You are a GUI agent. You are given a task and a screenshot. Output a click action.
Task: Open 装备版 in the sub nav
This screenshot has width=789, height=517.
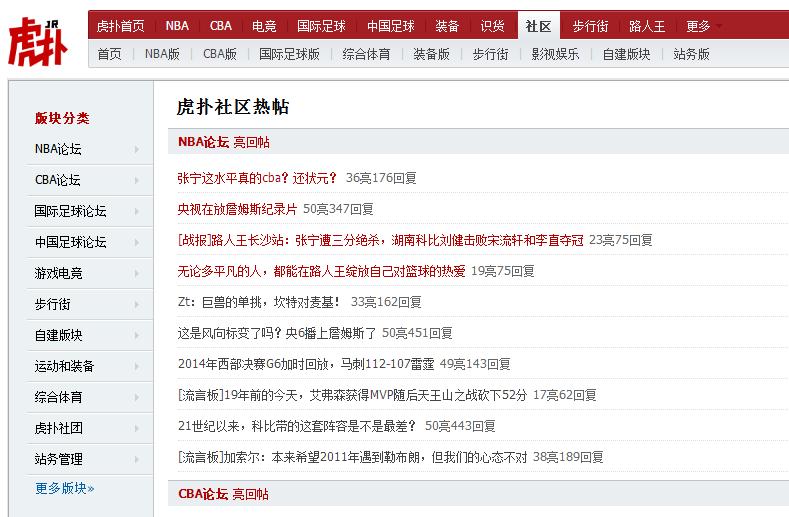431,54
